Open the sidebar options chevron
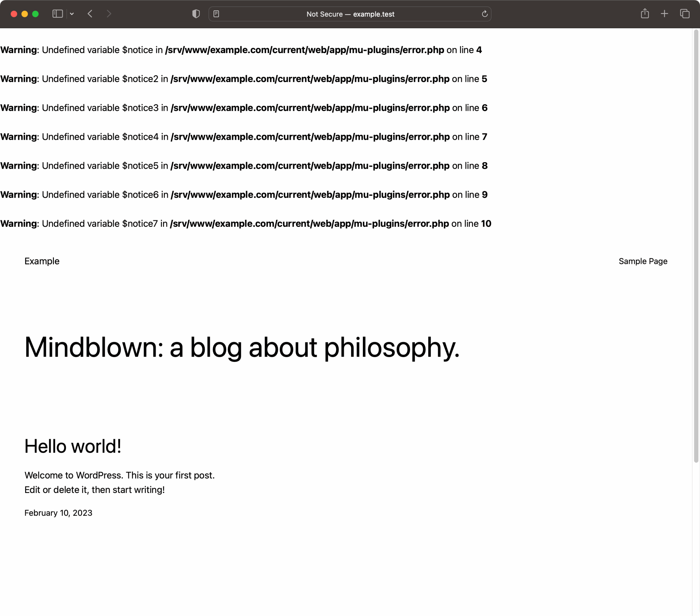 (72, 14)
